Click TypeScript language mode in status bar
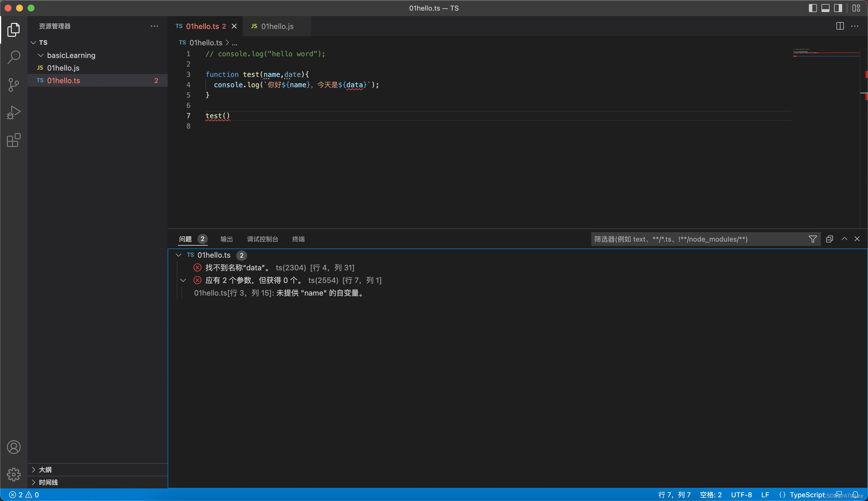The width and height of the screenshot is (868, 501). pyautogui.click(x=807, y=495)
